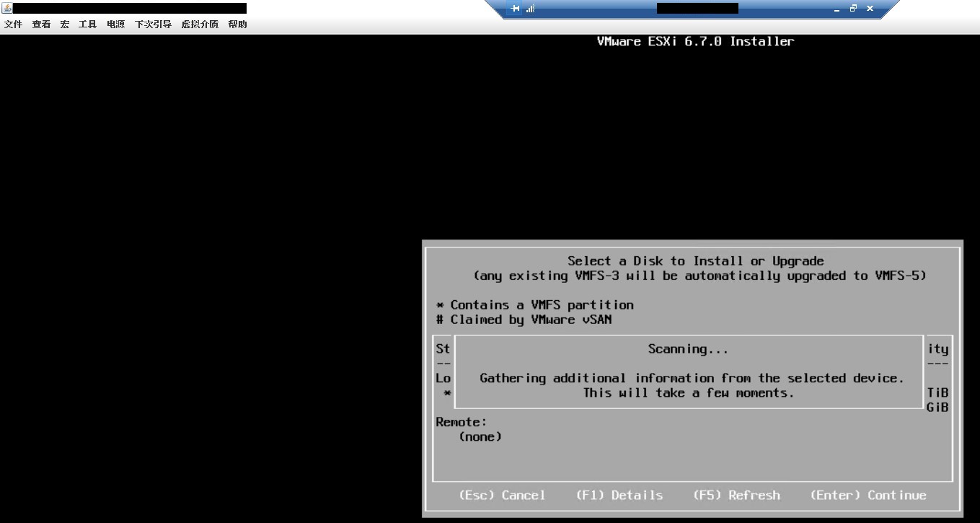Screen dimensions: 980x523
Task: Minimize the remote session from connection bar
Action: (836, 9)
